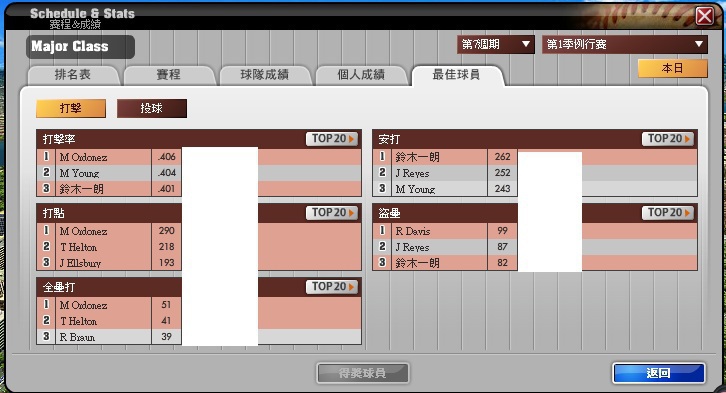Click the 262 hits value

502,157
